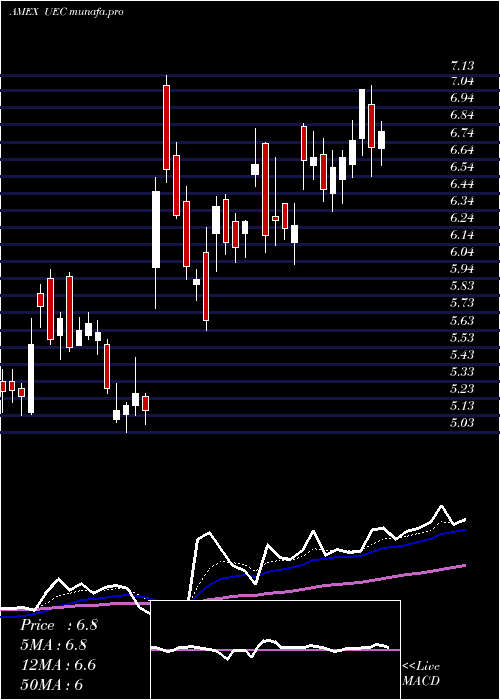Viewport: 500px width, 700px height.
Task: Click the '12MA : 6.6' readout
Action: [x=58, y=665]
